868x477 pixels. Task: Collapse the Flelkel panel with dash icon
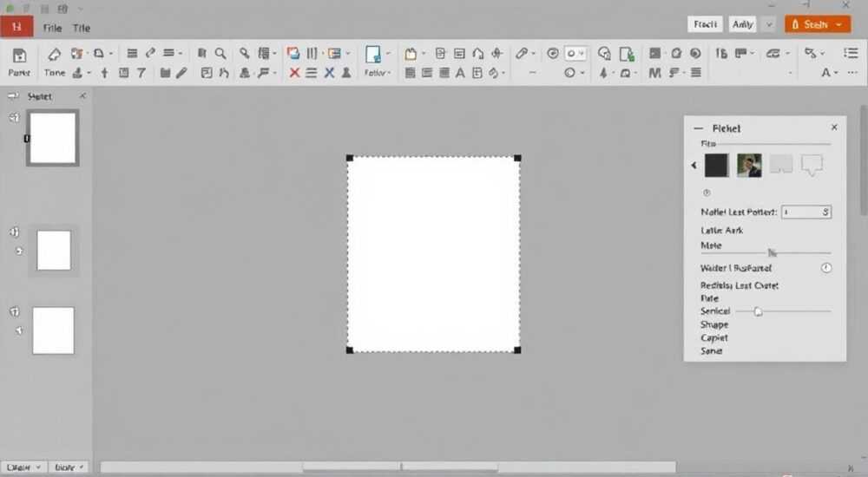click(699, 127)
